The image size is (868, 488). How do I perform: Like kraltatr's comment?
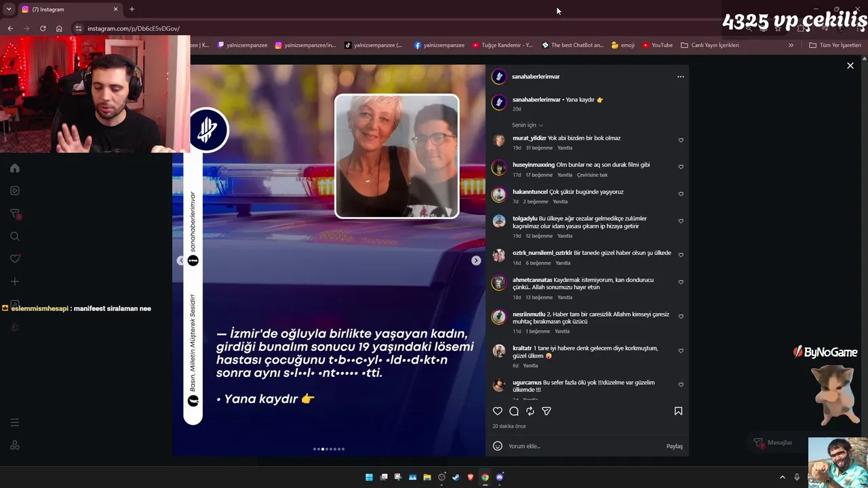coord(681,350)
